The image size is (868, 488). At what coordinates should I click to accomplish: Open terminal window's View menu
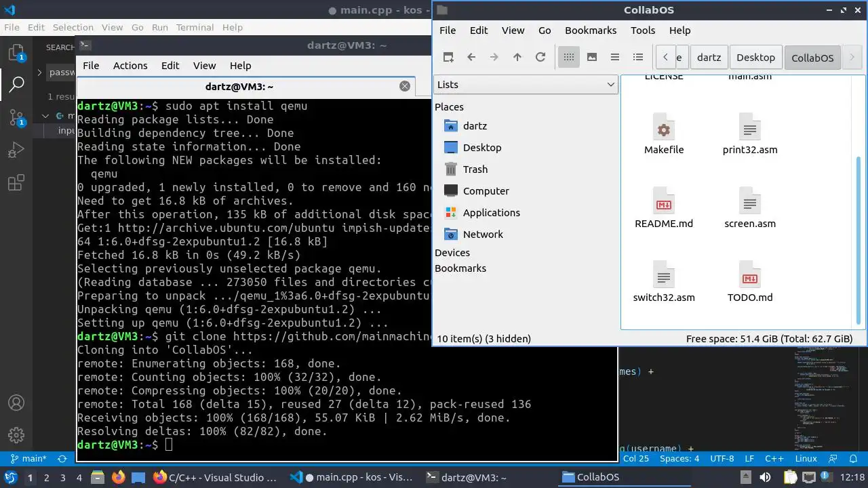click(x=204, y=66)
